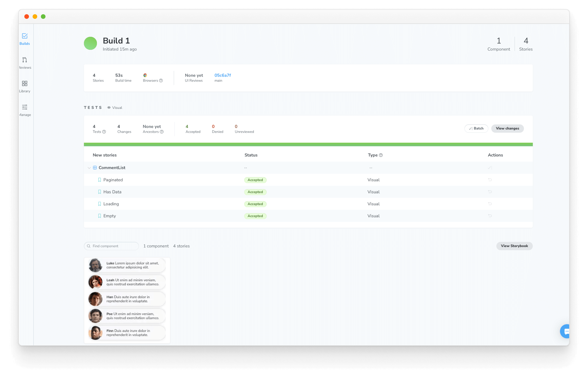Click the 05c6a7f commit link
Viewport: 588px width, 378px height.
(222, 75)
